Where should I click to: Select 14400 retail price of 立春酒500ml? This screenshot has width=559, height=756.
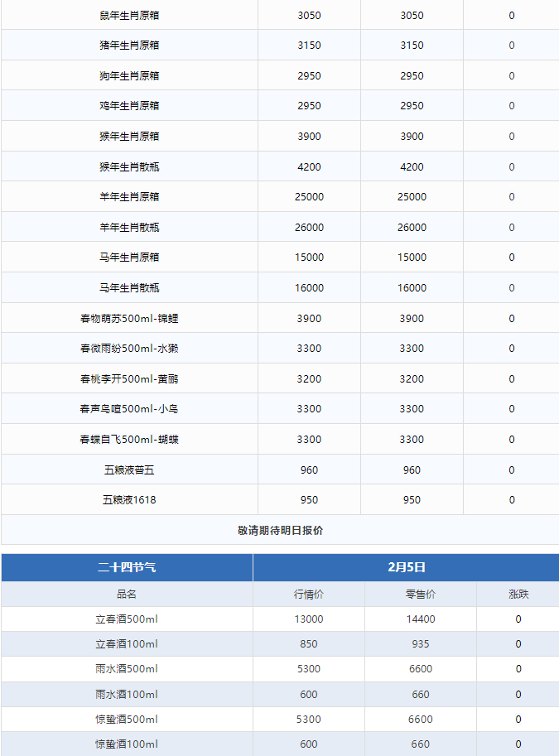(x=421, y=619)
